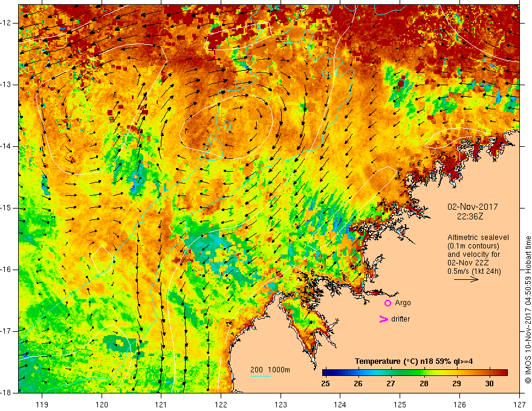The width and height of the screenshot is (532, 411).
Task: Click the latitude axis label '-12'
Action: (x=6, y=23)
